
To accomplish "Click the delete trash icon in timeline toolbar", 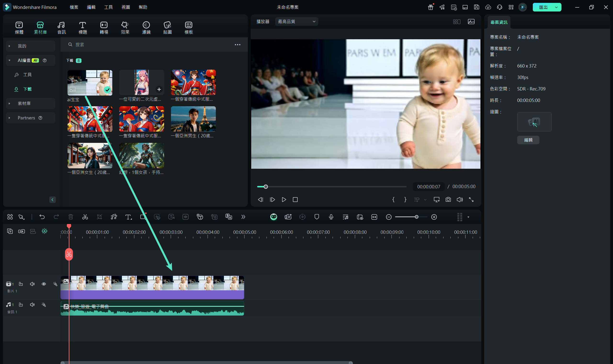I will pos(71,217).
